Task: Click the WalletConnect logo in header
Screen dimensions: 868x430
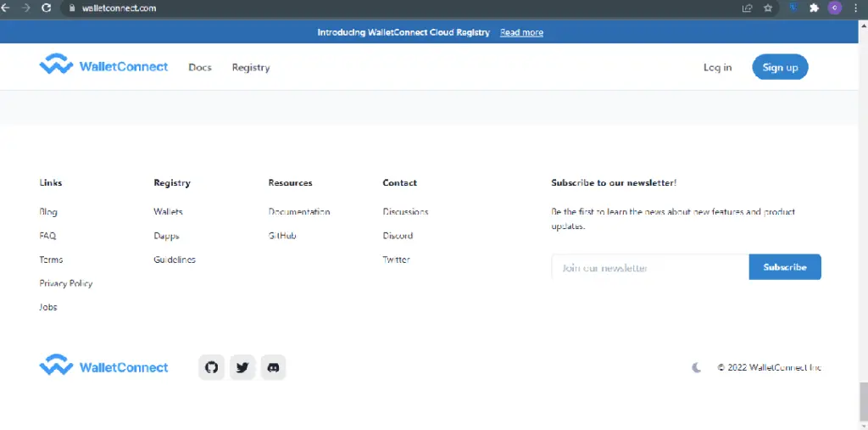Action: [103, 66]
